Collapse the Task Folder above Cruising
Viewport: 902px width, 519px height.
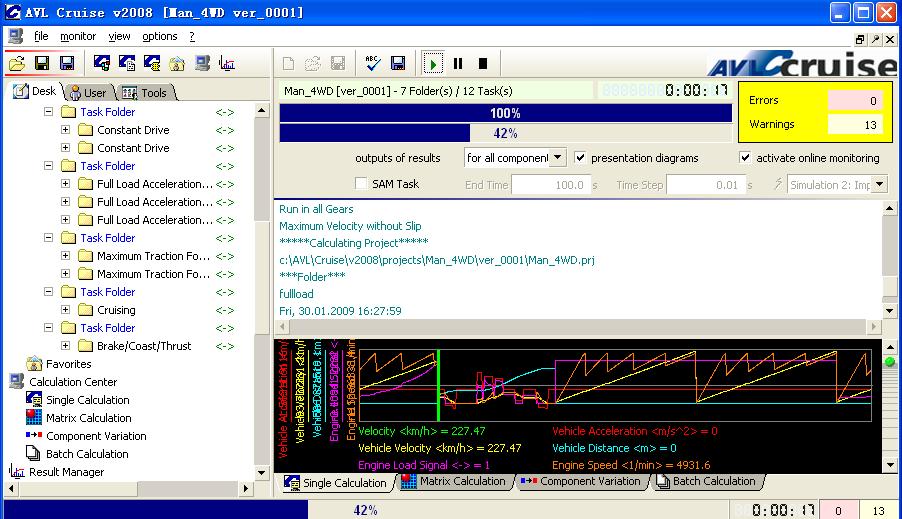pyautogui.click(x=48, y=292)
